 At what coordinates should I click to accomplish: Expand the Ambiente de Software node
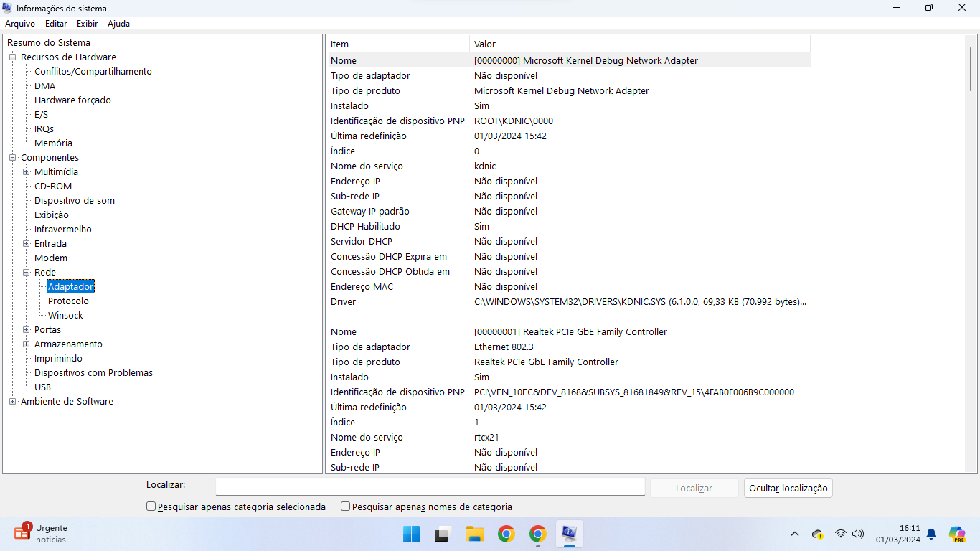click(12, 402)
